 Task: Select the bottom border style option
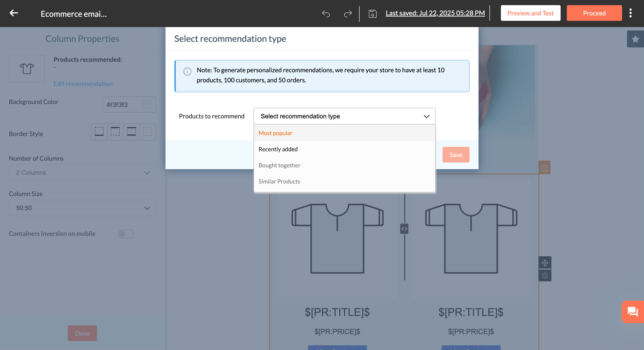coord(99,132)
